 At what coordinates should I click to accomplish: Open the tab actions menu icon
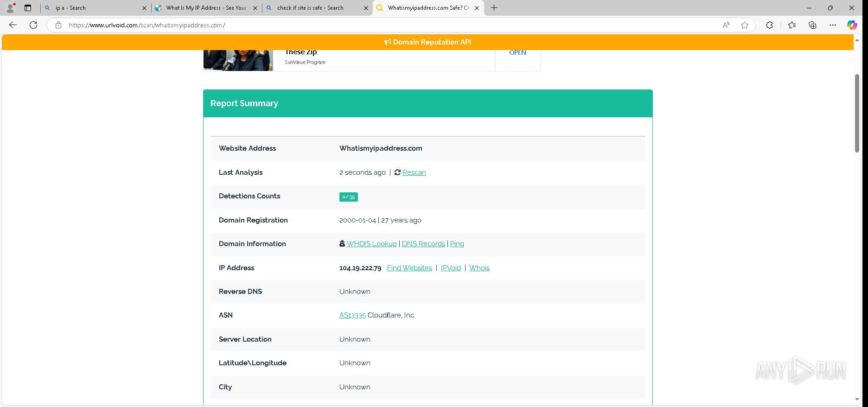(28, 8)
